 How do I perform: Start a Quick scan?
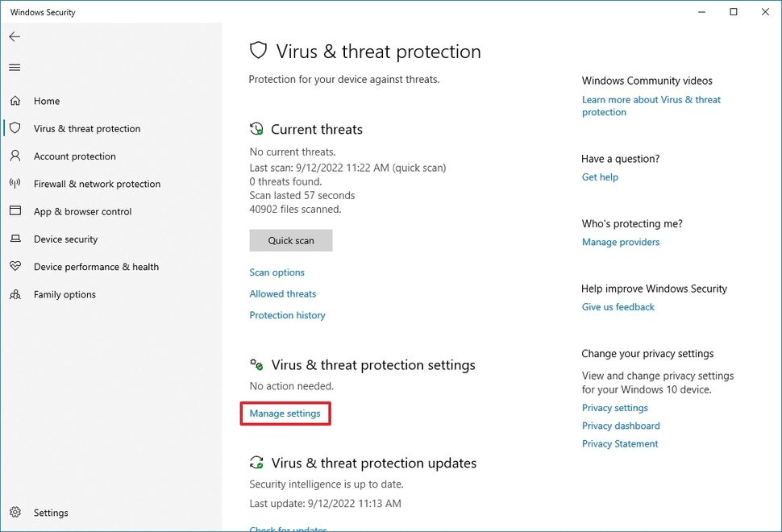tap(290, 240)
